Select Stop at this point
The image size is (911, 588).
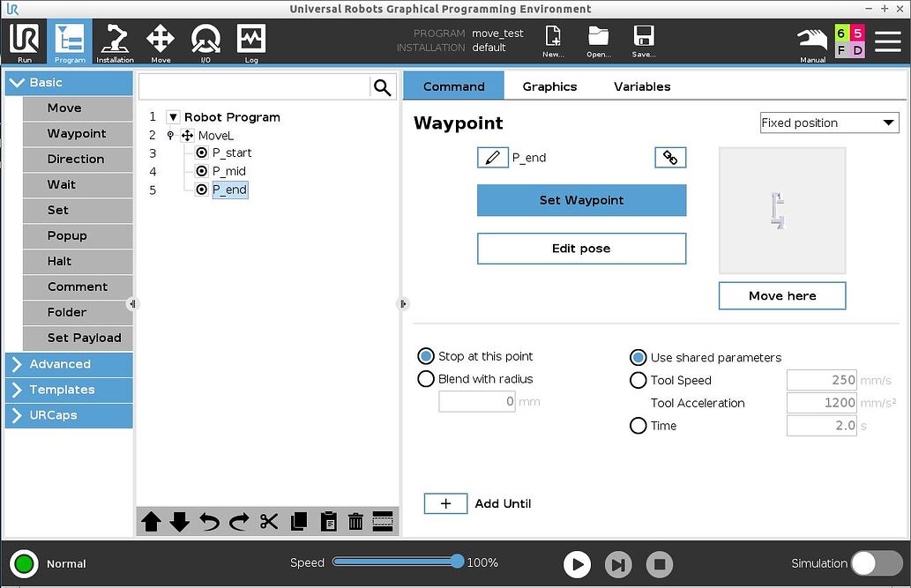pos(426,356)
